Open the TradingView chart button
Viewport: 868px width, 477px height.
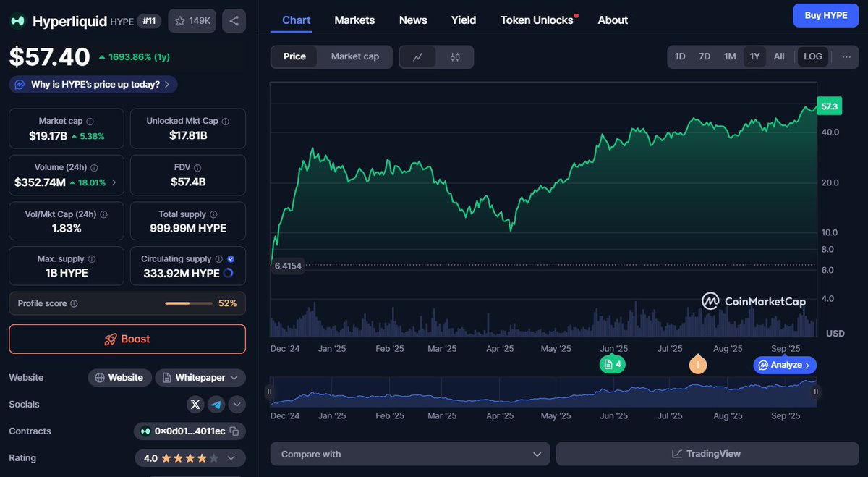coord(707,454)
